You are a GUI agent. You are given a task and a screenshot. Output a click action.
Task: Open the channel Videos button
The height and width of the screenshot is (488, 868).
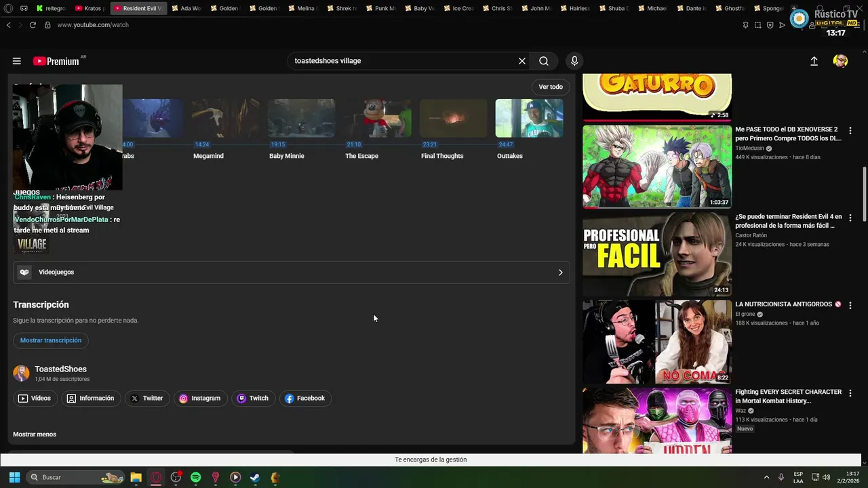[x=35, y=399]
